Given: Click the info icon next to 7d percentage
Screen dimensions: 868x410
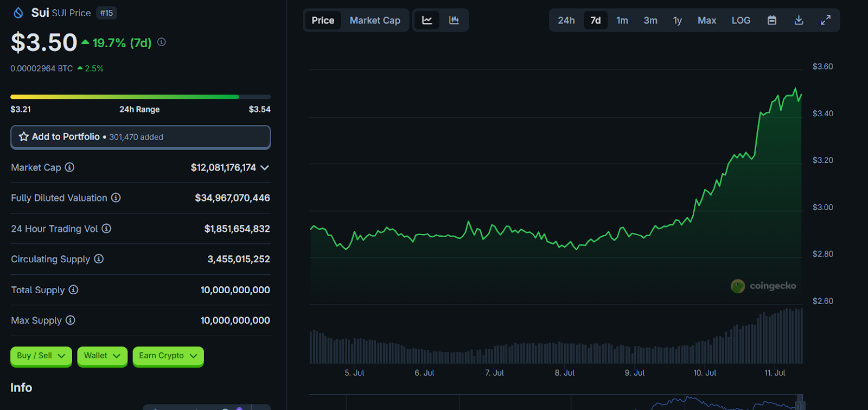Looking at the screenshot, I should click(162, 42).
